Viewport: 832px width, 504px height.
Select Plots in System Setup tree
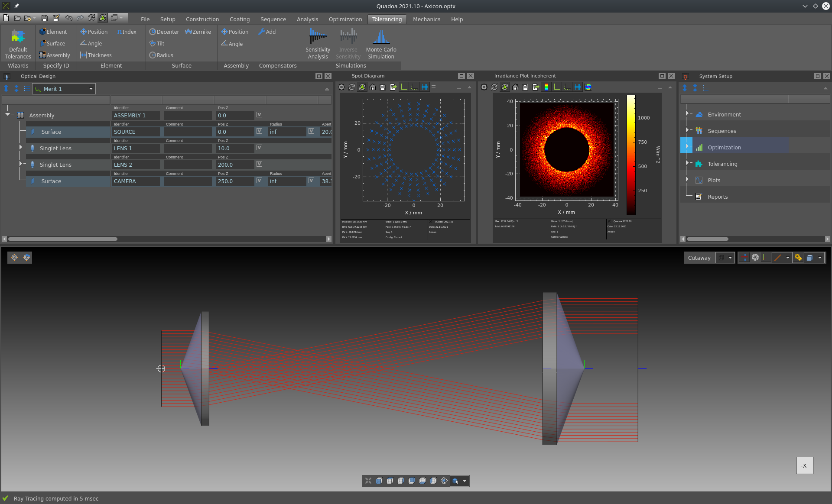[714, 181]
